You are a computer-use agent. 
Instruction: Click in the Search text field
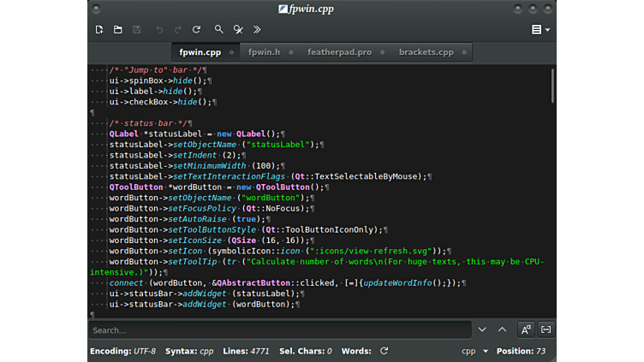(x=280, y=330)
